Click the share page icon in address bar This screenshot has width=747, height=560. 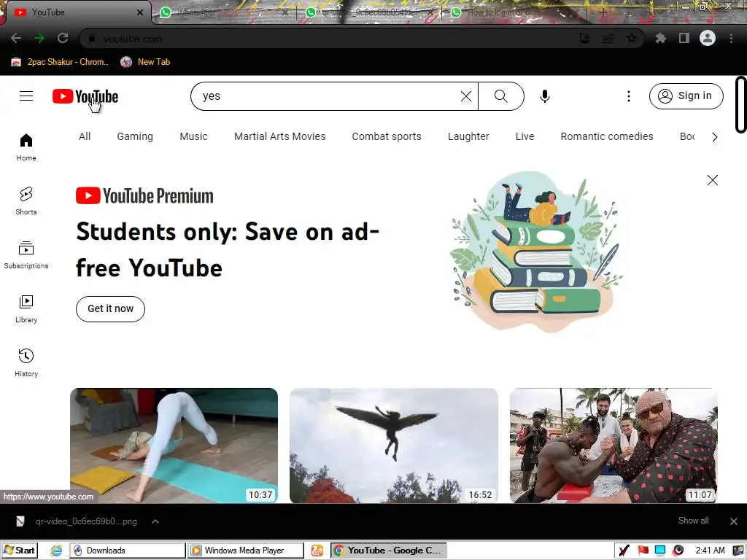coord(608,38)
